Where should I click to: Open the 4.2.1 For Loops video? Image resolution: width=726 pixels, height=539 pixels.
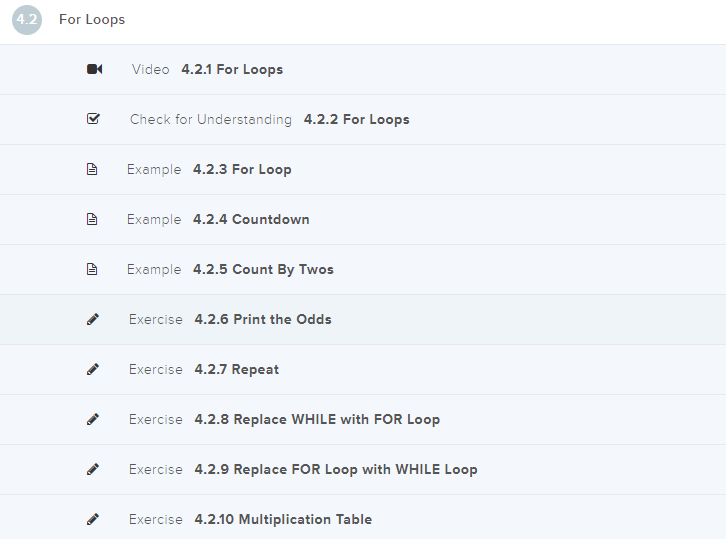pyautogui.click(x=232, y=70)
